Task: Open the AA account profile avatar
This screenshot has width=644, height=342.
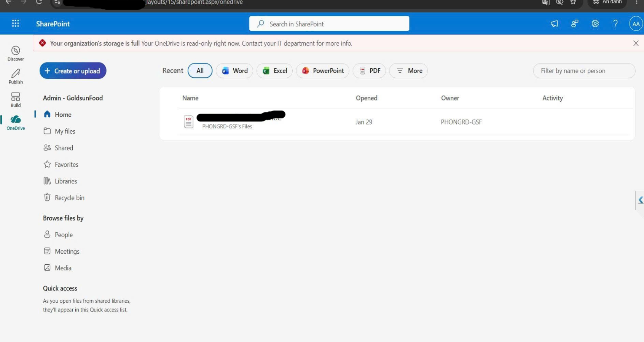Action: pos(636,24)
